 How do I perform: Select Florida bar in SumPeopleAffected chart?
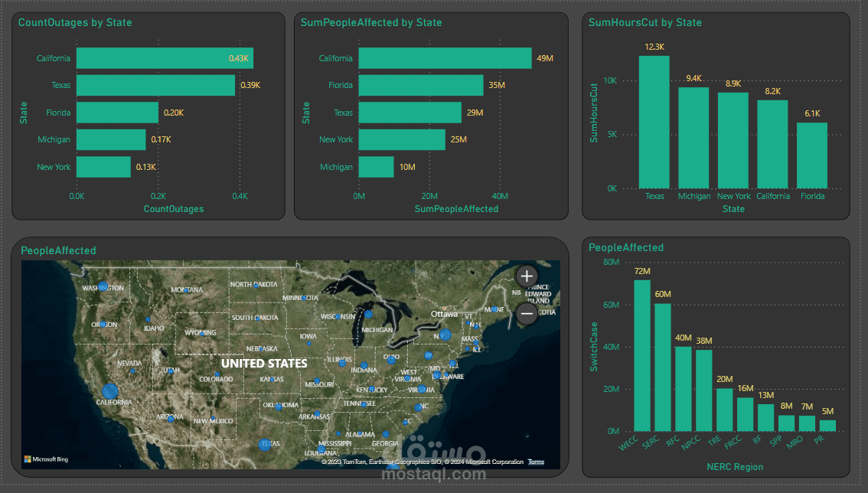[421, 85]
